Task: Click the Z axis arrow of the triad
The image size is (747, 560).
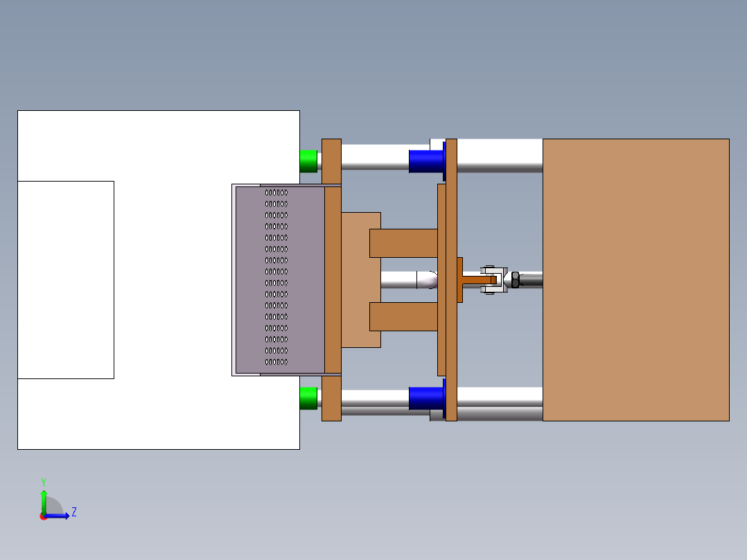Action: tap(57, 516)
